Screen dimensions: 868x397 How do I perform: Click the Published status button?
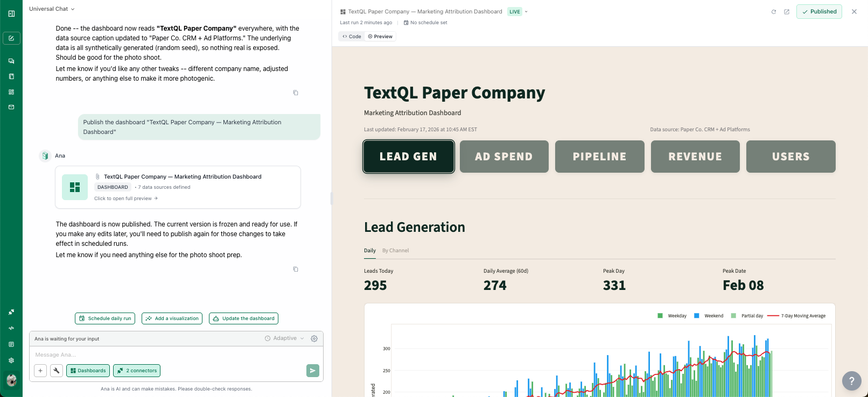click(x=819, y=12)
